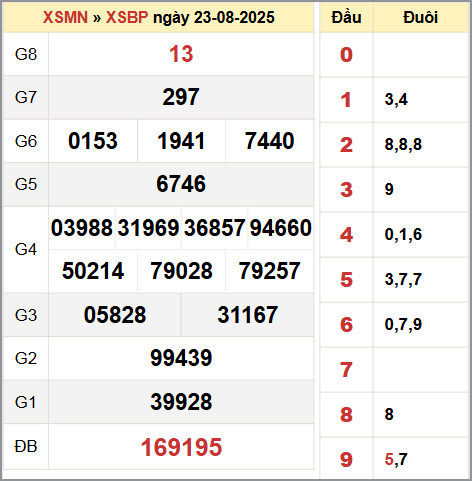Click the G4 number 94660
The width and height of the screenshot is (472, 481).
click(281, 228)
